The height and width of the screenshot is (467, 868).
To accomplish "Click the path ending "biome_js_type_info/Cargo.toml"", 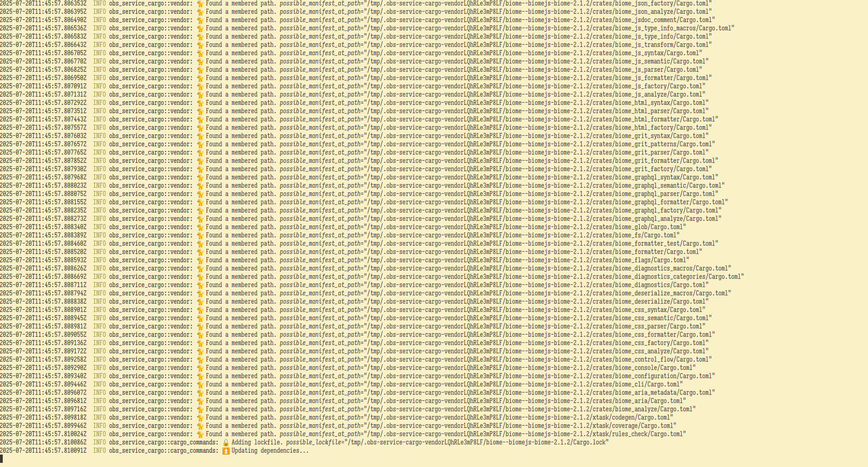I will 537,36.
